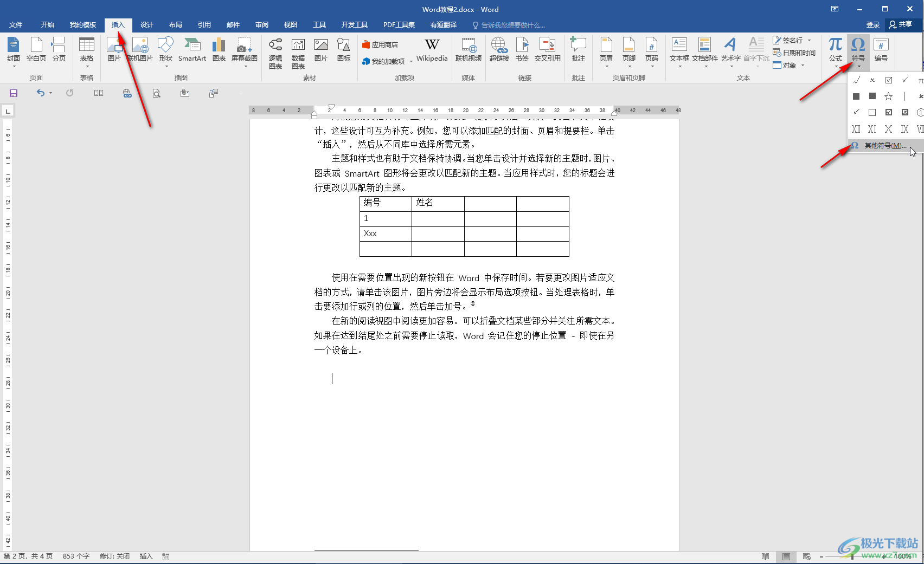
Task: Open the screenshot (屏幕截图) tool
Action: (244, 51)
